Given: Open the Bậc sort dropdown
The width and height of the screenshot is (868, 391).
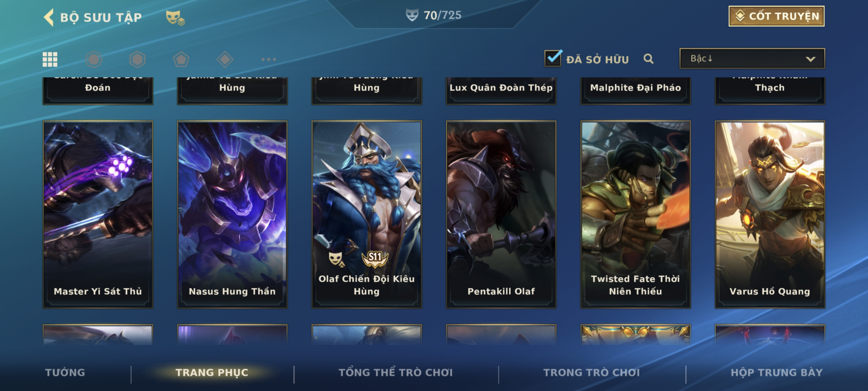Looking at the screenshot, I should [x=752, y=59].
